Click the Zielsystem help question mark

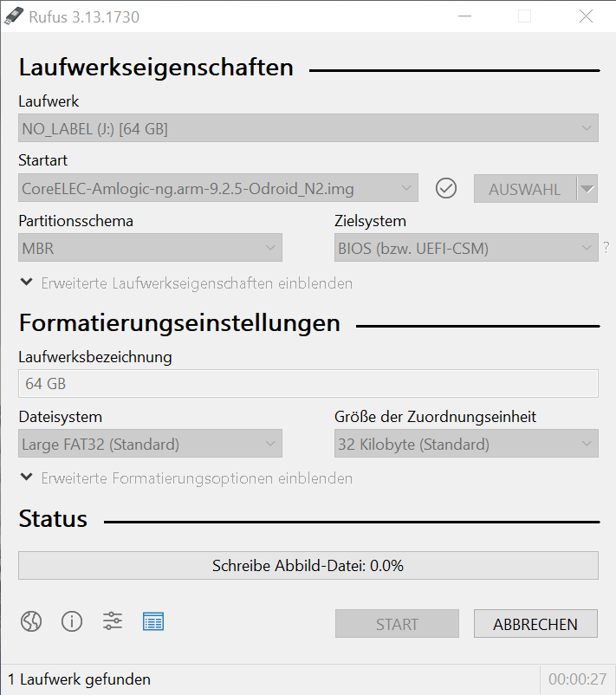(x=606, y=247)
